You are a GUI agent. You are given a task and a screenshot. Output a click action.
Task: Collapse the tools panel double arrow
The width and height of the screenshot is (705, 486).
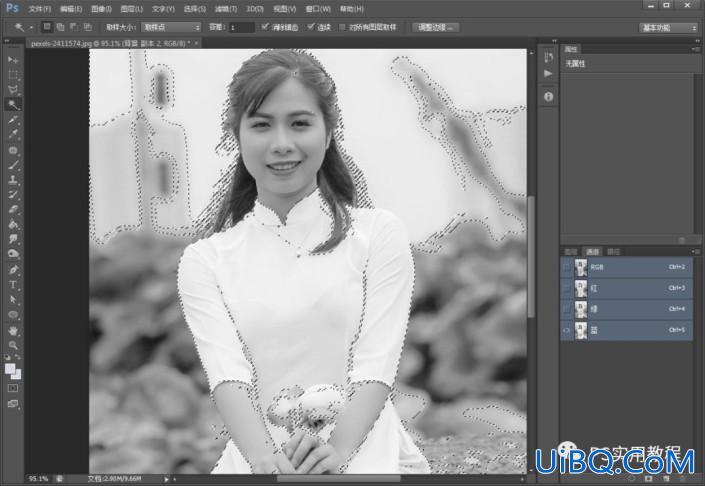coord(7,40)
